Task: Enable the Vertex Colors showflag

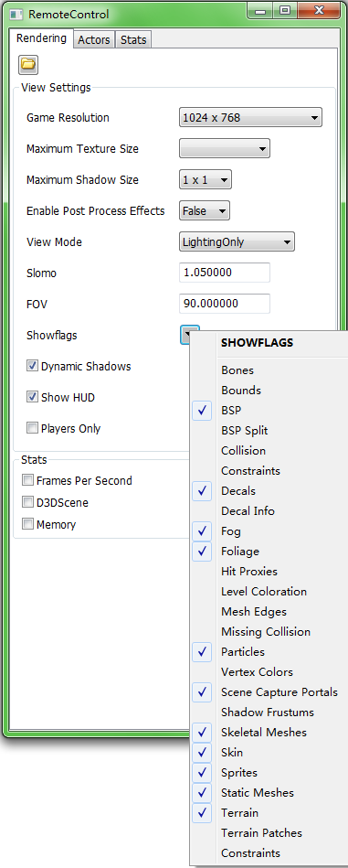Action: 269,672
